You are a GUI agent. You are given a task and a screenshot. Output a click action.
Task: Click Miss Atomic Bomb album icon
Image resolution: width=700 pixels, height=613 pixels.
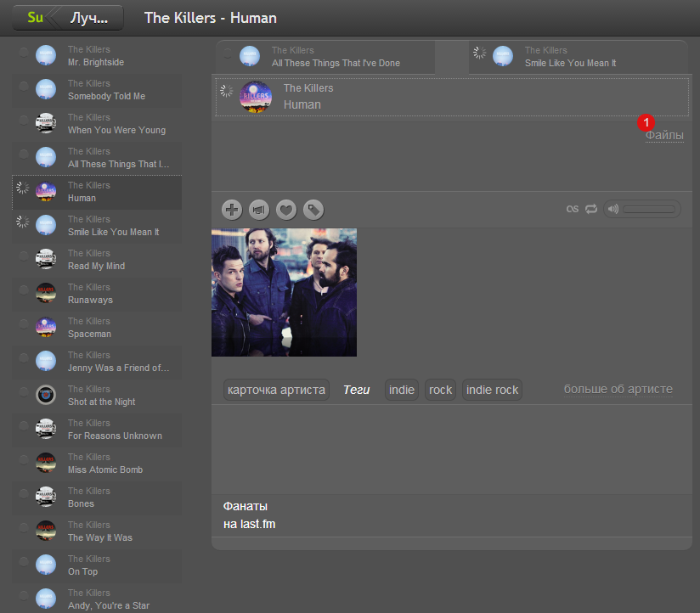(46, 463)
